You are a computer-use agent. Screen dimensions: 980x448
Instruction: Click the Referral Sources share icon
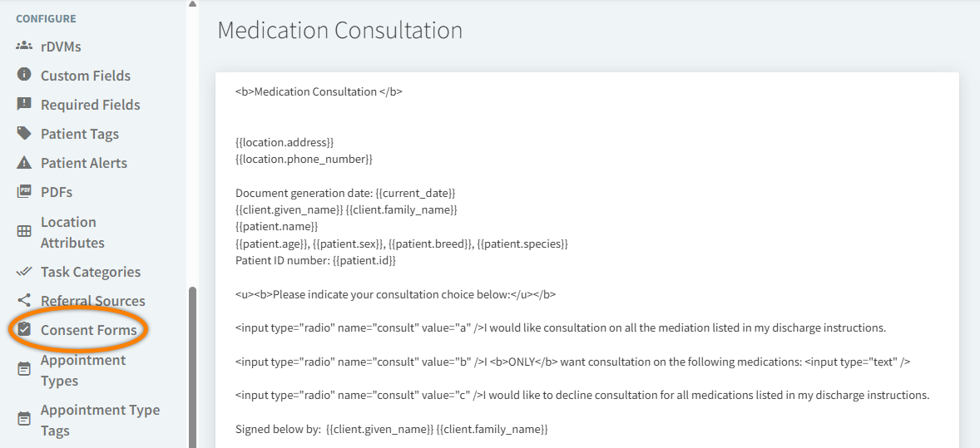pos(24,300)
